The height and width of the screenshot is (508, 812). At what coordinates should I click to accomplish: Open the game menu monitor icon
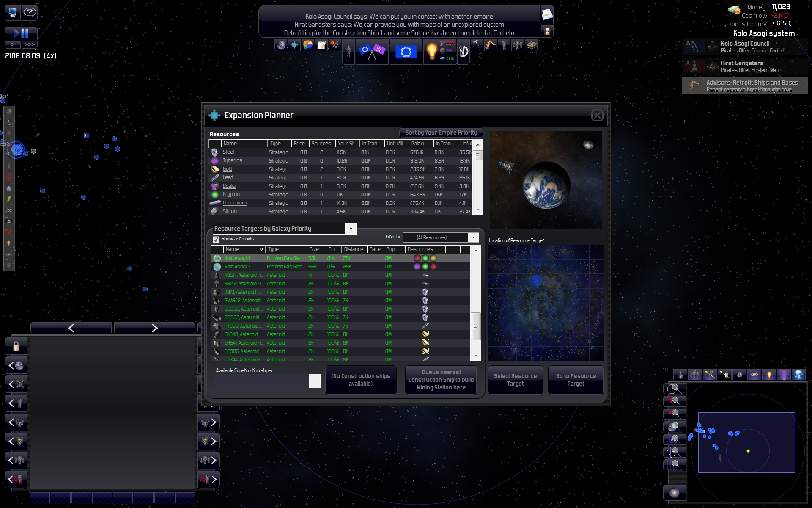coord(13,13)
